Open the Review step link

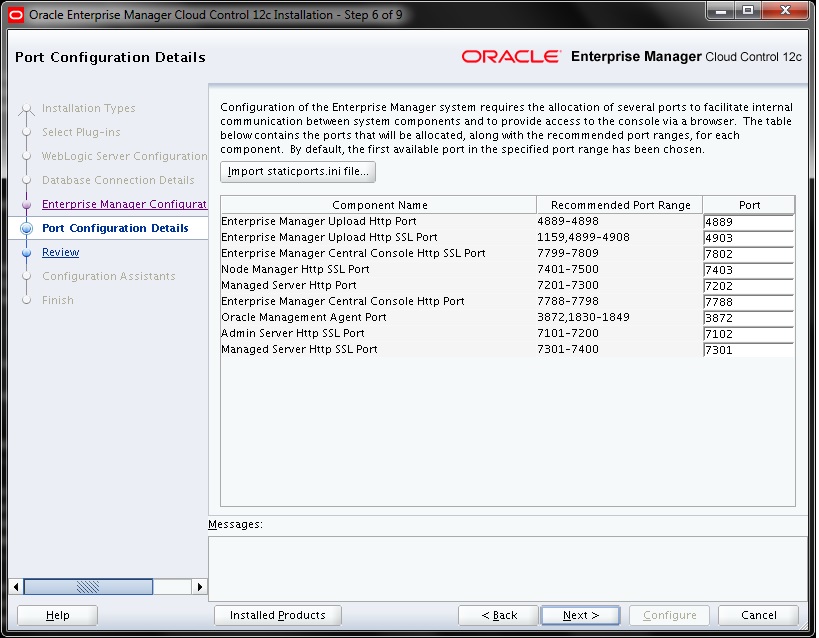[x=61, y=252]
